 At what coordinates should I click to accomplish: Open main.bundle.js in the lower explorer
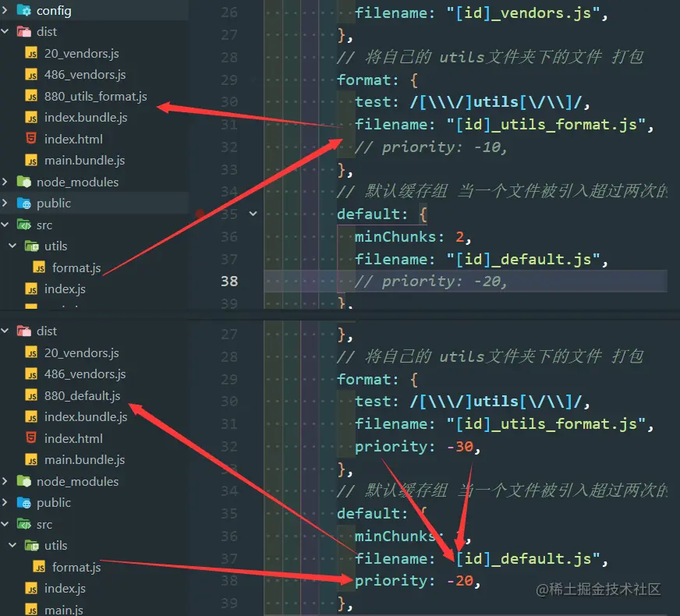click(84, 459)
